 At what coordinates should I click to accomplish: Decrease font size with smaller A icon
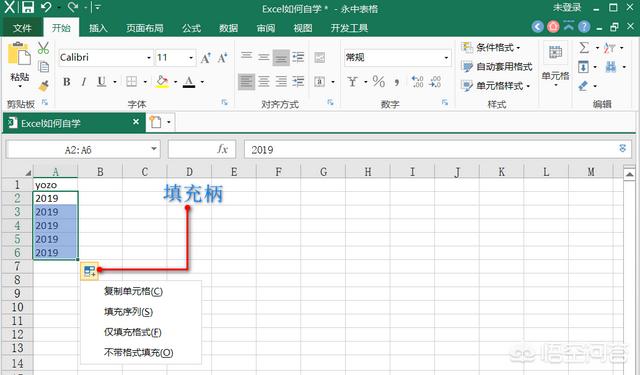point(222,58)
